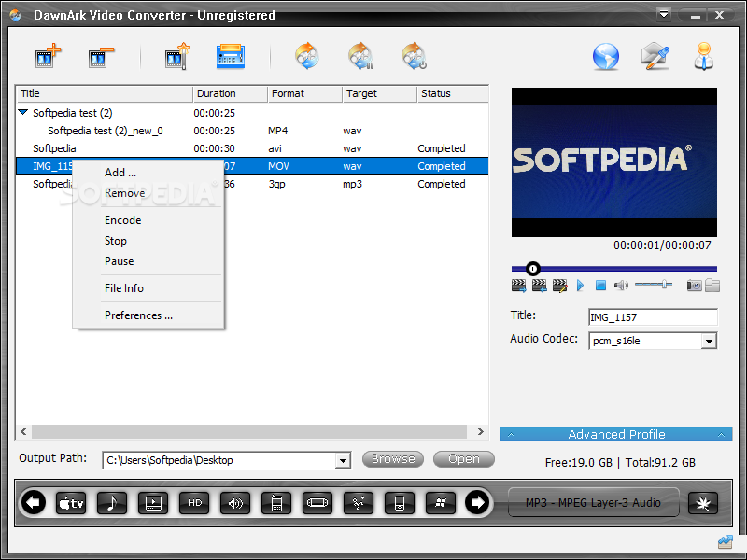The width and height of the screenshot is (747, 560).
Task: Adjust the volume slider handle
Action: point(664,285)
